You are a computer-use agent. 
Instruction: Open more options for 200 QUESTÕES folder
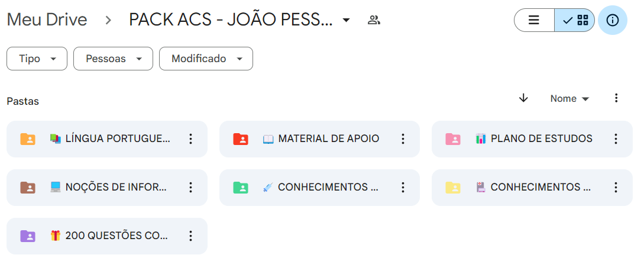190,236
